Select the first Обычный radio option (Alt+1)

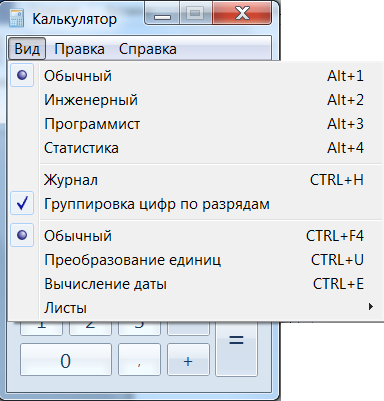tap(195, 76)
